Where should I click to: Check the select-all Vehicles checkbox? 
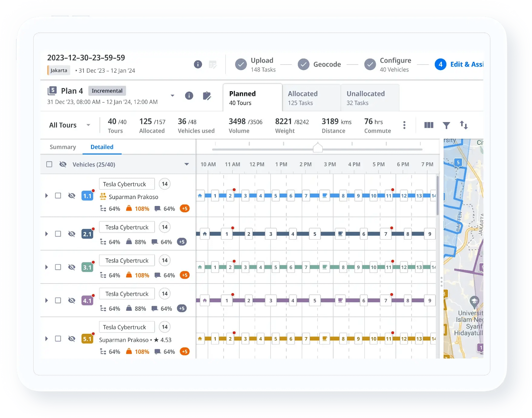pos(49,164)
